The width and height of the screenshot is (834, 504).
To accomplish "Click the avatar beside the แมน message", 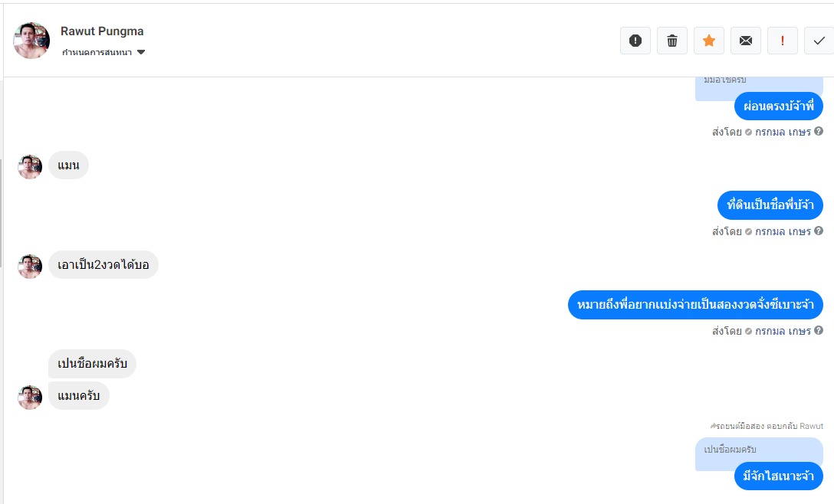I will pos(30,166).
